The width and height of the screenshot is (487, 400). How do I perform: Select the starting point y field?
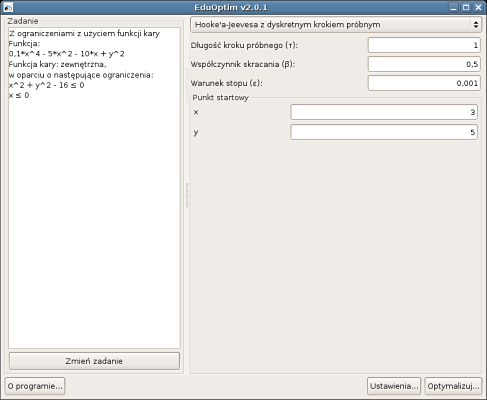[384, 132]
